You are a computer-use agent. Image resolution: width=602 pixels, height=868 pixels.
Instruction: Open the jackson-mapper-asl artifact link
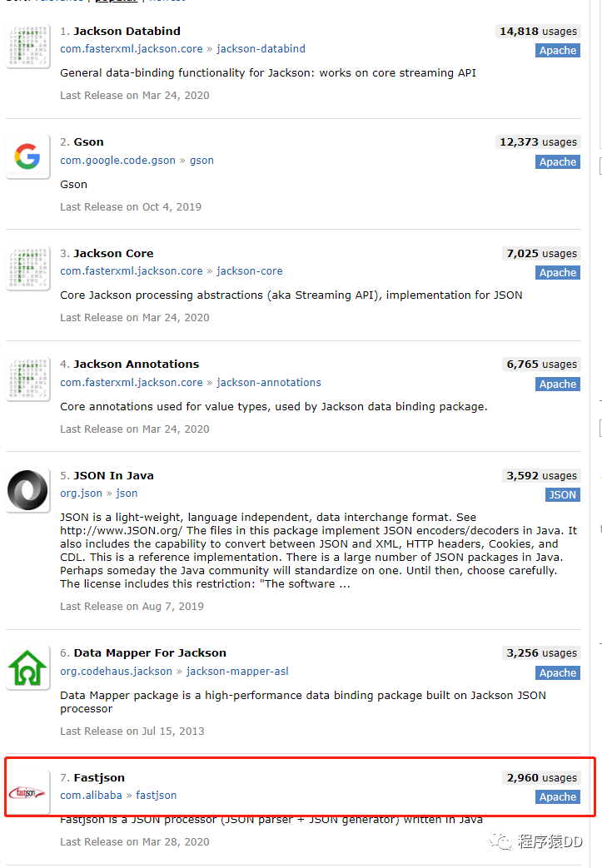tap(237, 671)
